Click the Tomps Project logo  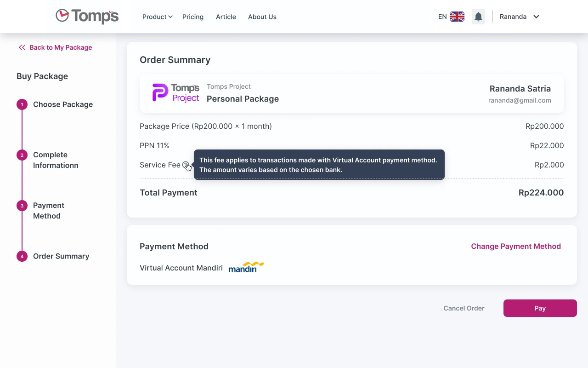(175, 92)
